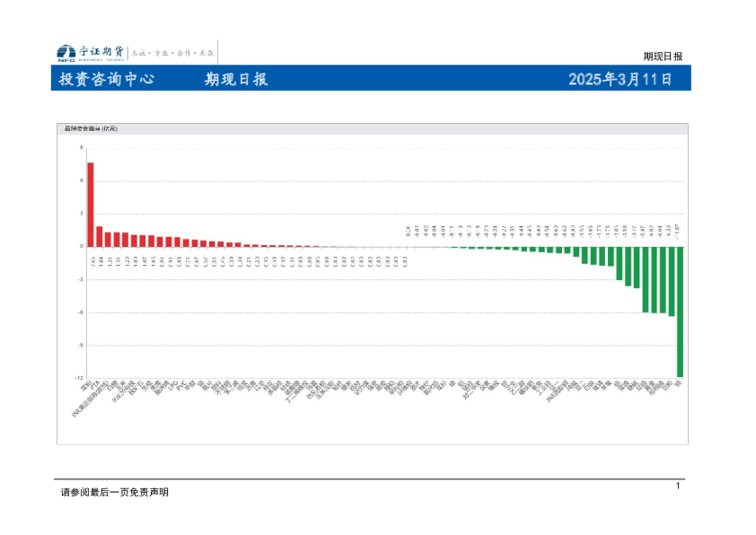Viewport: 756px width, 535px height.
Task: Click the -11.87 value label above bars
Action: (x=680, y=231)
